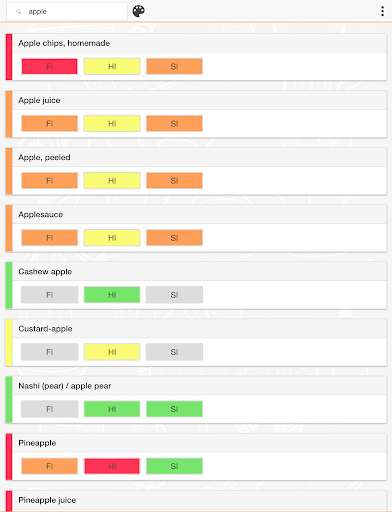Click the red HI badge under Pineapple
The image size is (392, 512).
click(x=112, y=466)
